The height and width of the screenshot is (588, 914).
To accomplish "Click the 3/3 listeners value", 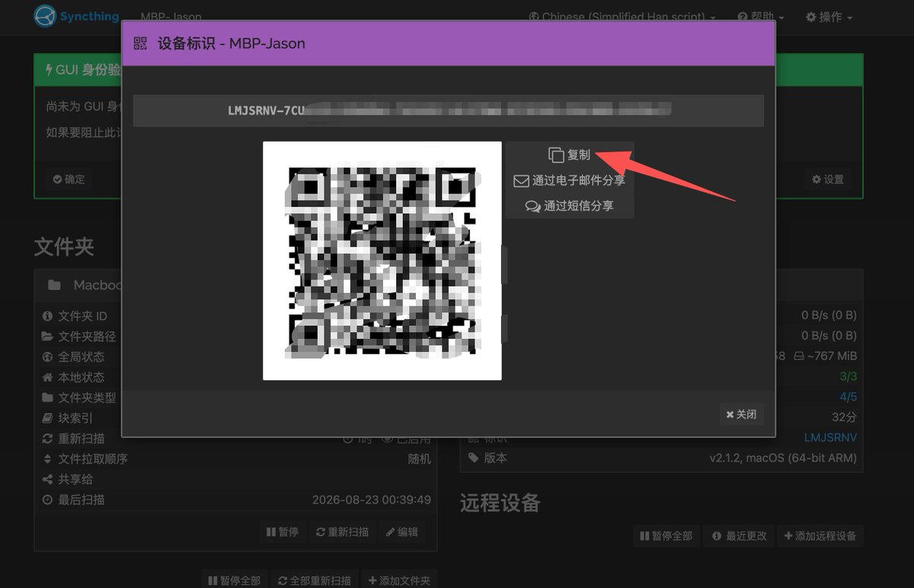I will click(x=848, y=376).
